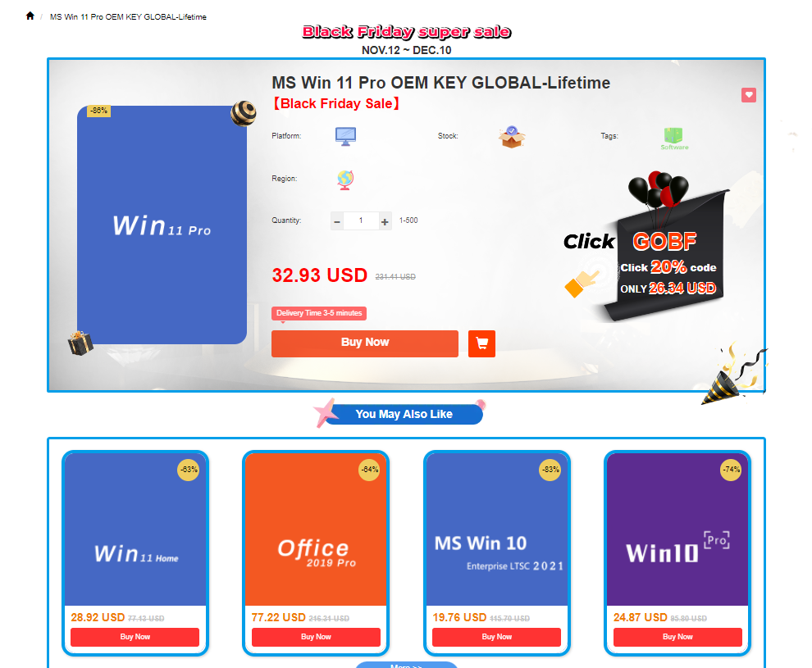Buy Now for Win 11 Pro key
The height and width of the screenshot is (668, 812).
click(364, 343)
